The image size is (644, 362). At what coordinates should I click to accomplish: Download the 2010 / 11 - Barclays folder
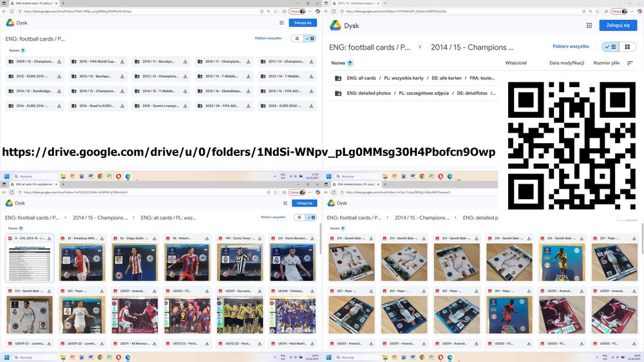tap(185, 62)
